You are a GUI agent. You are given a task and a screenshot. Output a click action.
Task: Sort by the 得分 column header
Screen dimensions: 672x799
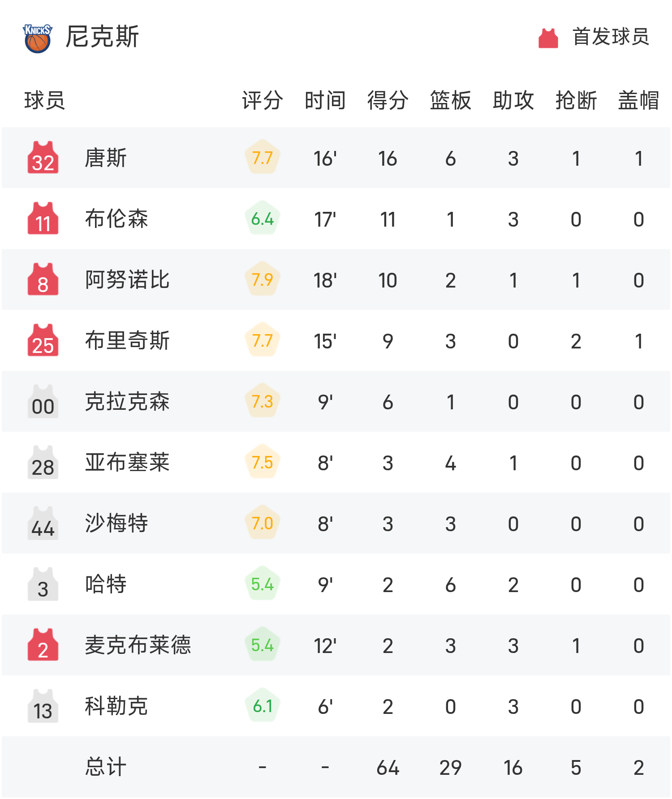pyautogui.click(x=388, y=100)
